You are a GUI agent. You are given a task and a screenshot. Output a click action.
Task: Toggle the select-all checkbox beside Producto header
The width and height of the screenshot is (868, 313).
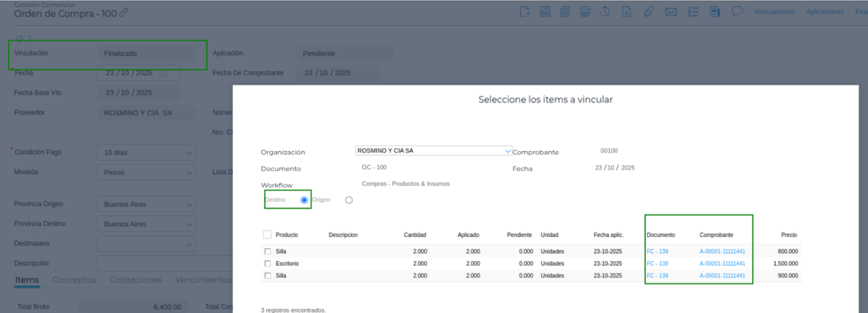(268, 235)
